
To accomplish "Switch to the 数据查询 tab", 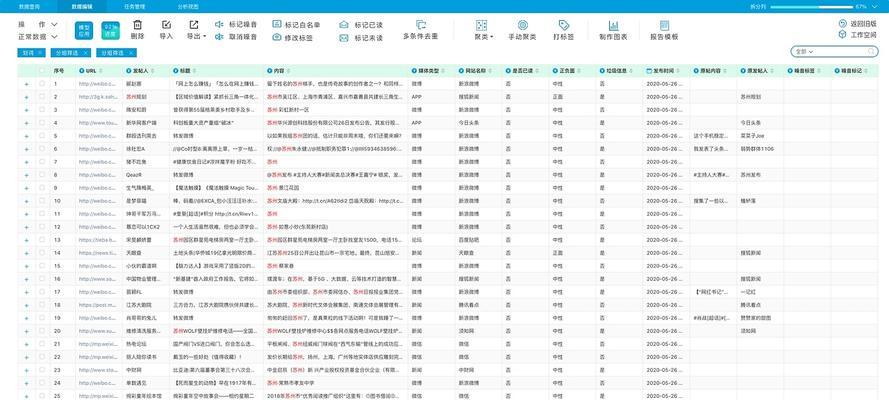I will [28, 6].
